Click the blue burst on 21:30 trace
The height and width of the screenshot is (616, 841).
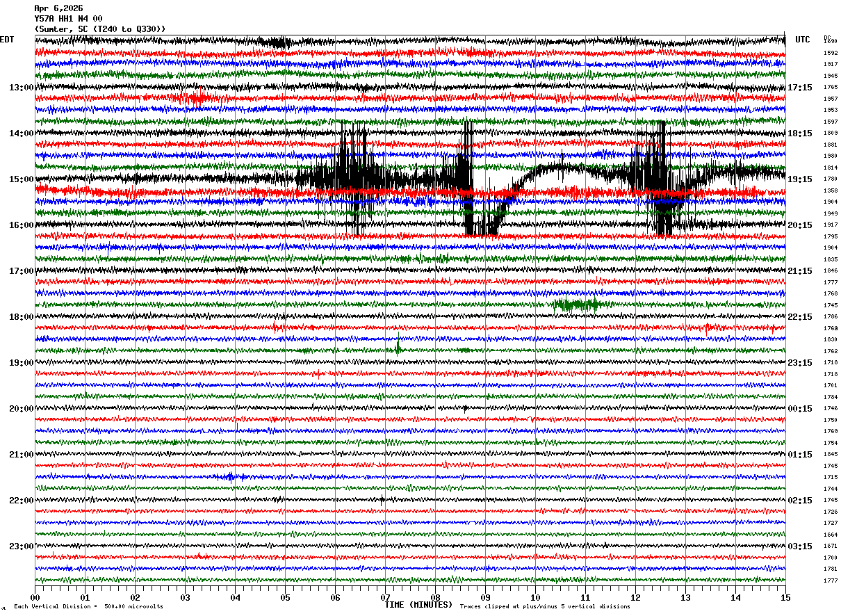[231, 476]
